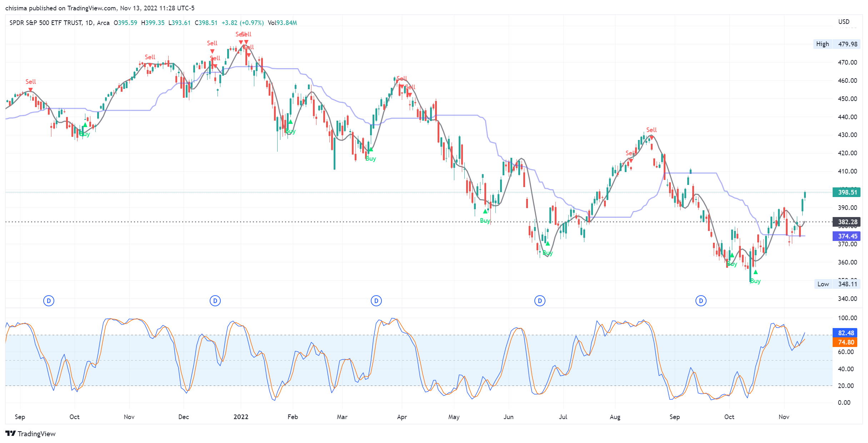Click the dividend marker near March 2022
The image size is (868, 443).
pos(376,301)
